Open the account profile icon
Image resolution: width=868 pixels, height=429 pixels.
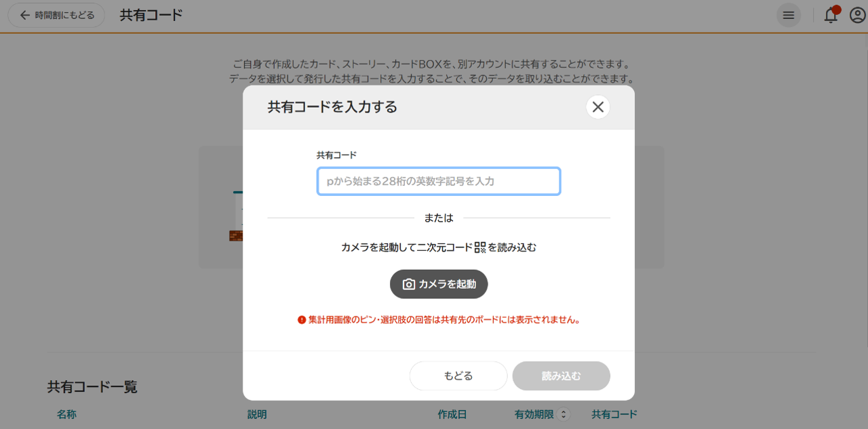856,15
